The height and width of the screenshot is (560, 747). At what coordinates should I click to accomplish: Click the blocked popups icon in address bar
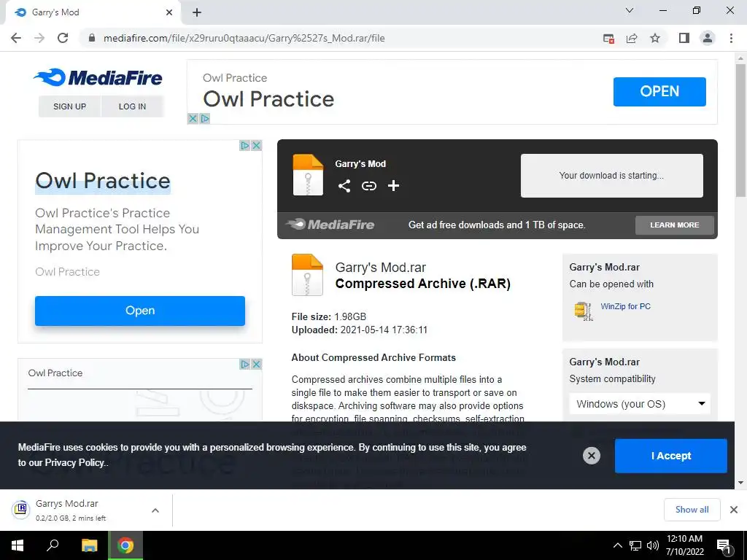click(608, 38)
